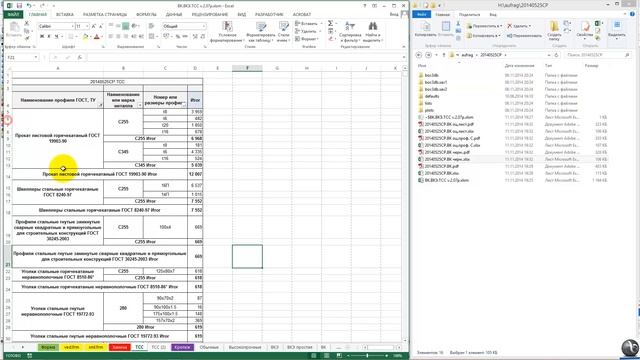Switch to ВСТАВКА (Insert) ribbon tab
640x360 pixels.
(64, 14)
